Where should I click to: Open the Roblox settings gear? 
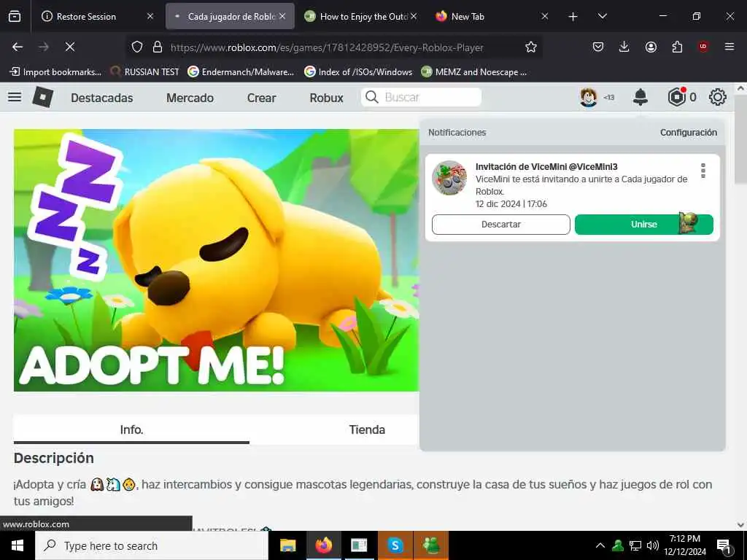pyautogui.click(x=718, y=97)
